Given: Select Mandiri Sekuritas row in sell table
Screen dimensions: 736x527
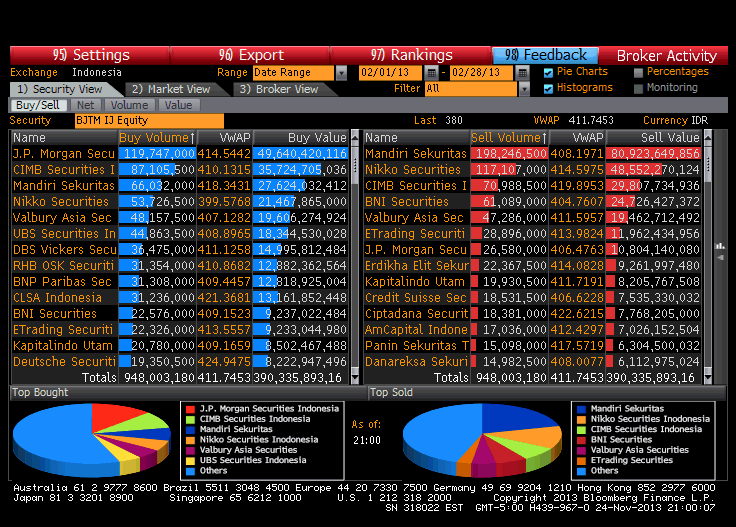Looking at the screenshot, I should click(415, 154).
